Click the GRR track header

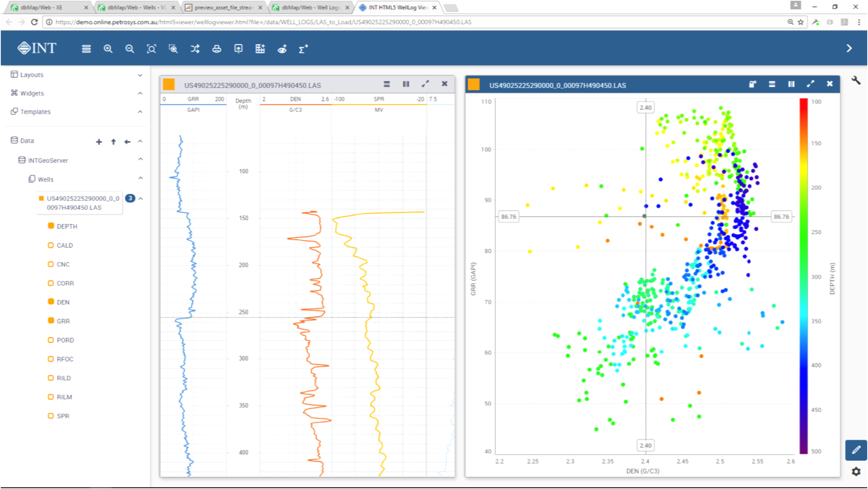[194, 104]
